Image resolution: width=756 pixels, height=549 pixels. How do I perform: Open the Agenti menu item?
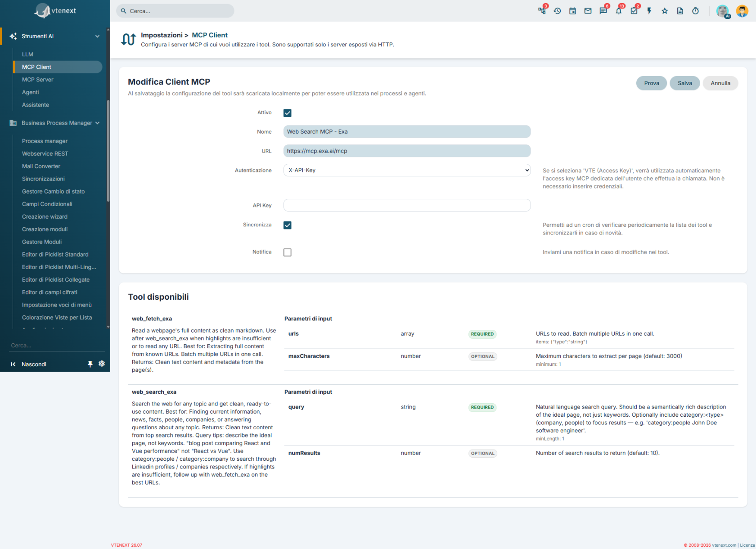coord(31,92)
